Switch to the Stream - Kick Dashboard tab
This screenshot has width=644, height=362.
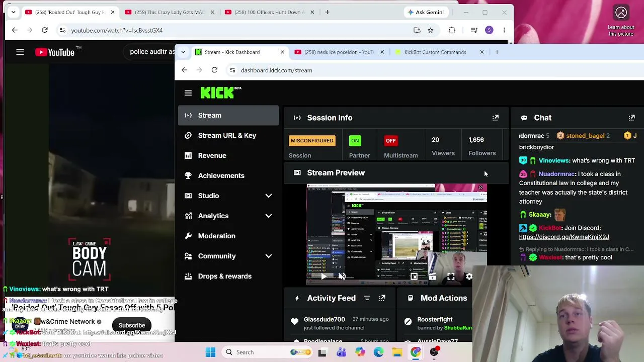tap(239, 52)
